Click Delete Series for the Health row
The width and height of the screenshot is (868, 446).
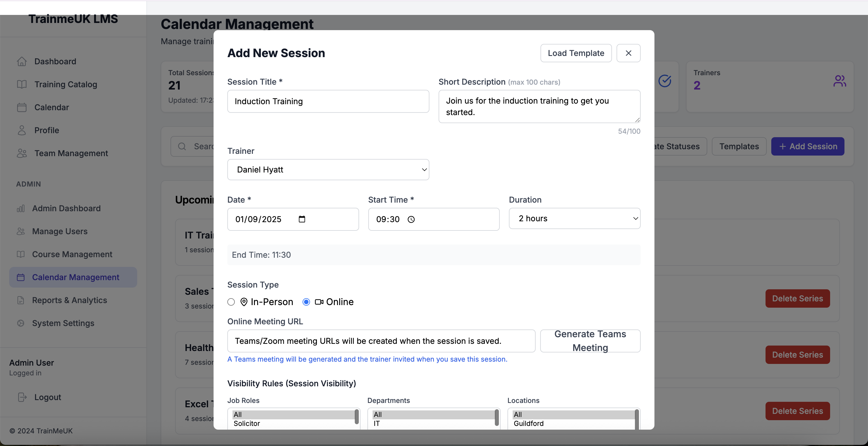point(797,355)
